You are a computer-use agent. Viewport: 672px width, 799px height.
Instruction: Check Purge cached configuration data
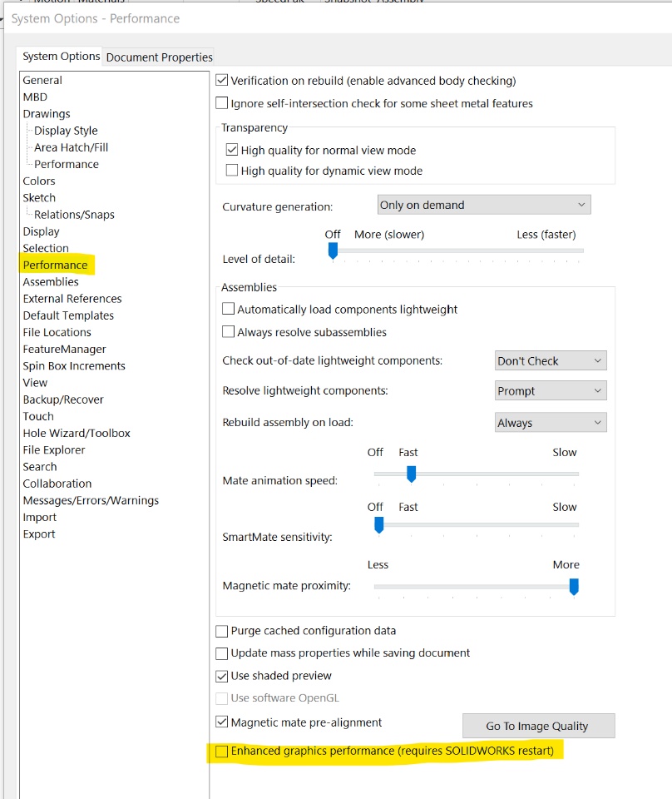(x=221, y=632)
